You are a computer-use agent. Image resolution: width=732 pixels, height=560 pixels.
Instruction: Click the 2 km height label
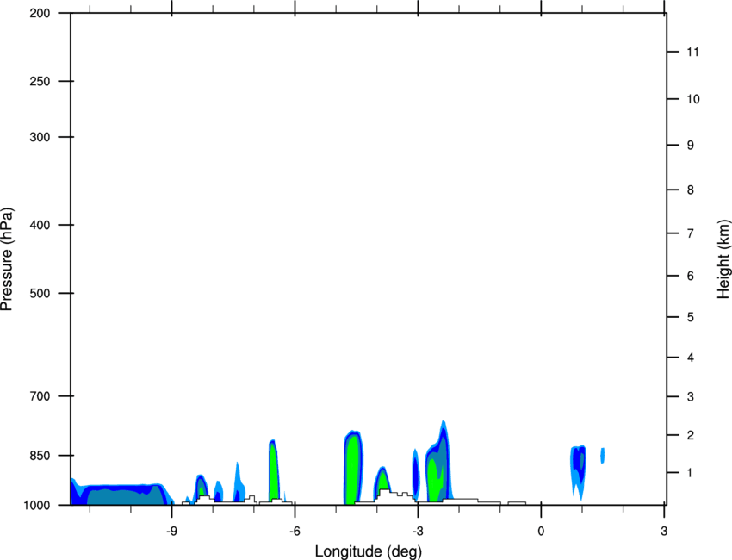pos(691,435)
